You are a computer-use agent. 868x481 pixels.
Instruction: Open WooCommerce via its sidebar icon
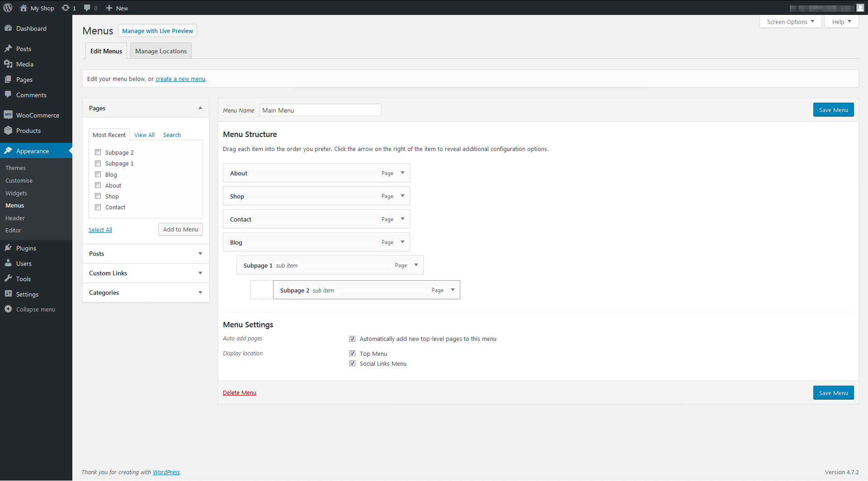pos(8,115)
